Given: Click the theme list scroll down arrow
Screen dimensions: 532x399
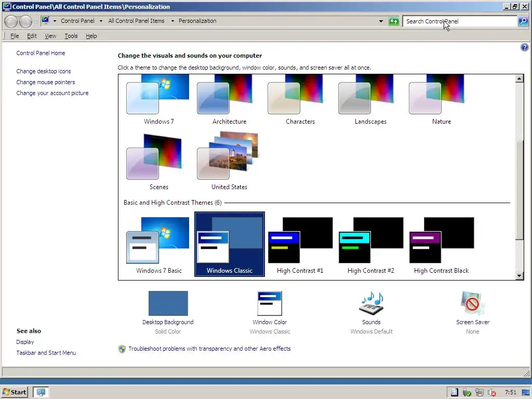Looking at the screenshot, I should 519,276.
